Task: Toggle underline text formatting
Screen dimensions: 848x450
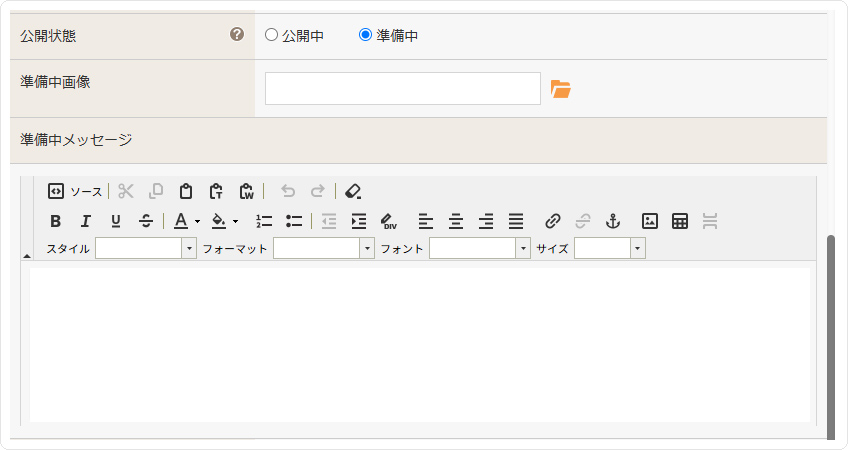Action: tap(116, 221)
